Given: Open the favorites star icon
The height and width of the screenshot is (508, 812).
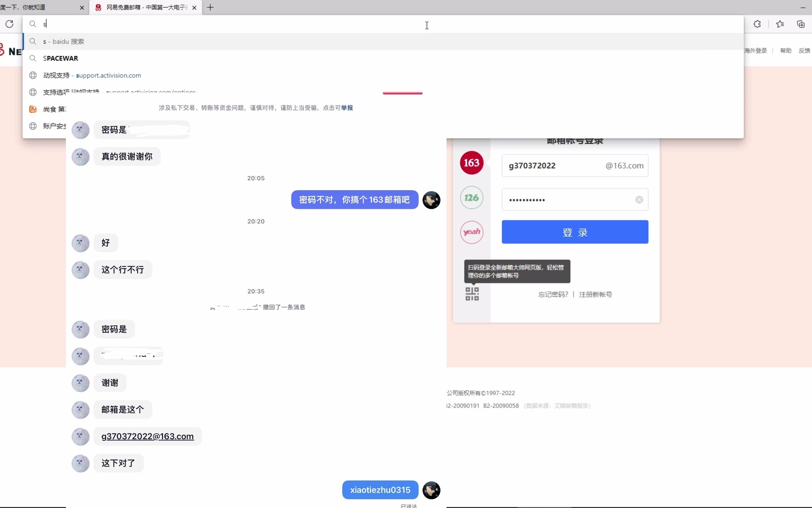Looking at the screenshot, I should click(780, 24).
